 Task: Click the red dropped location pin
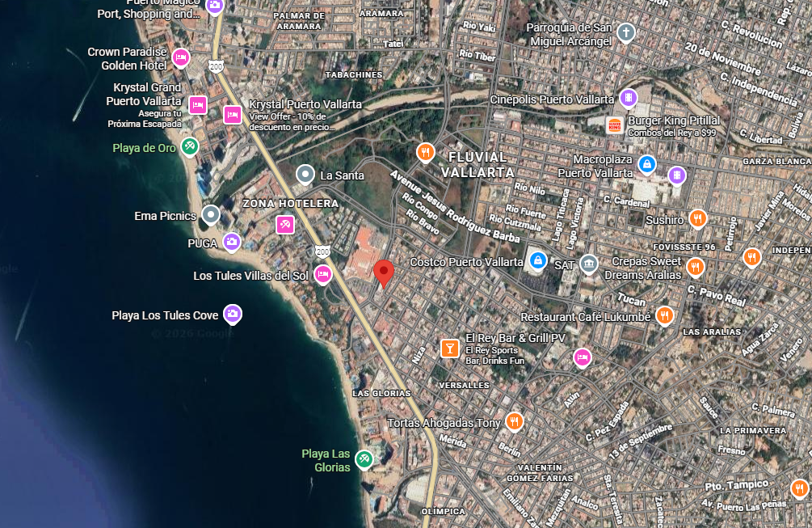pos(384,273)
